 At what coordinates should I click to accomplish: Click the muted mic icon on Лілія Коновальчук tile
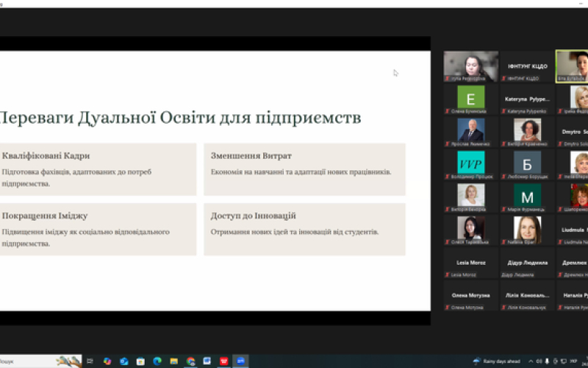503,308
